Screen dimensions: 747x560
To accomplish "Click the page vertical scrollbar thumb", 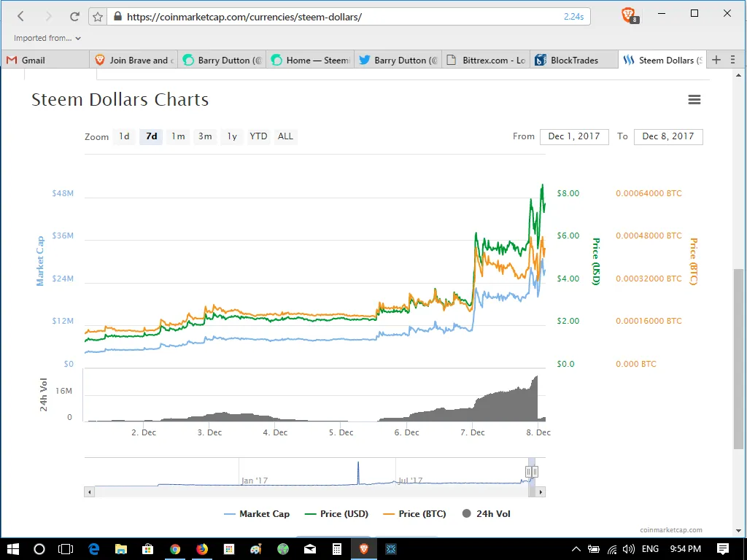I will (738, 359).
